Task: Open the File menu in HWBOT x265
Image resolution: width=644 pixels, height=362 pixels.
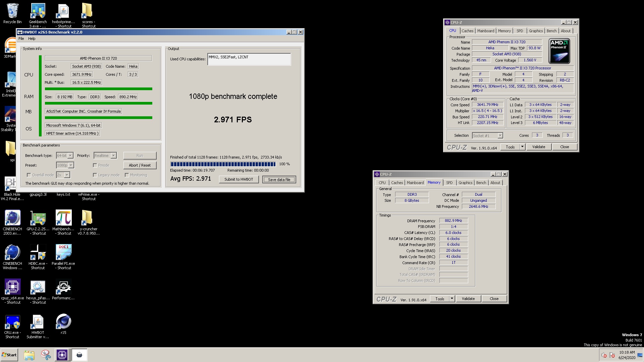Action: pos(21,39)
